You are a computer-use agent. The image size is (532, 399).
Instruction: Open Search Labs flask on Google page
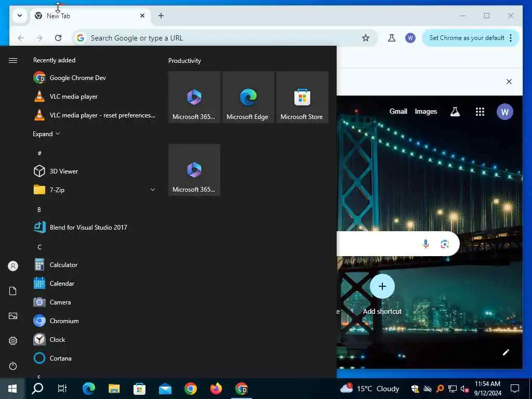(x=455, y=111)
